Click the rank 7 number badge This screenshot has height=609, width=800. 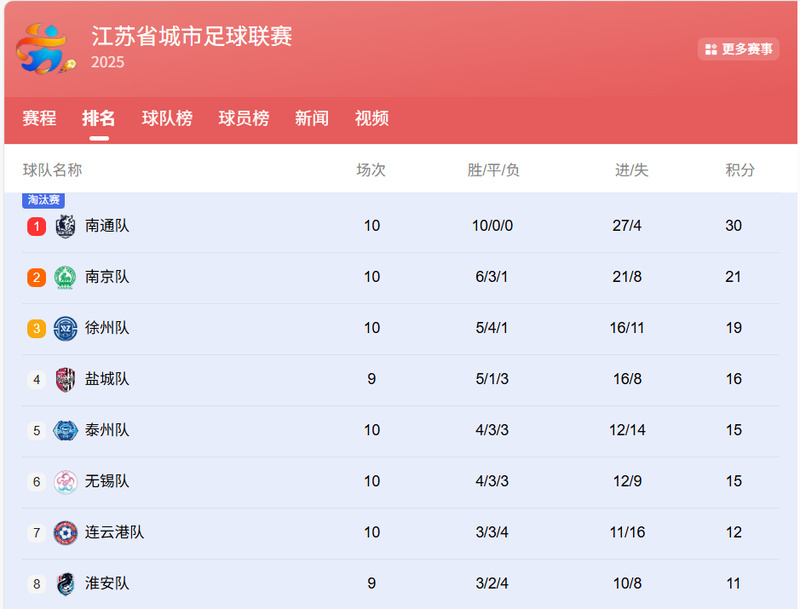coord(37,532)
